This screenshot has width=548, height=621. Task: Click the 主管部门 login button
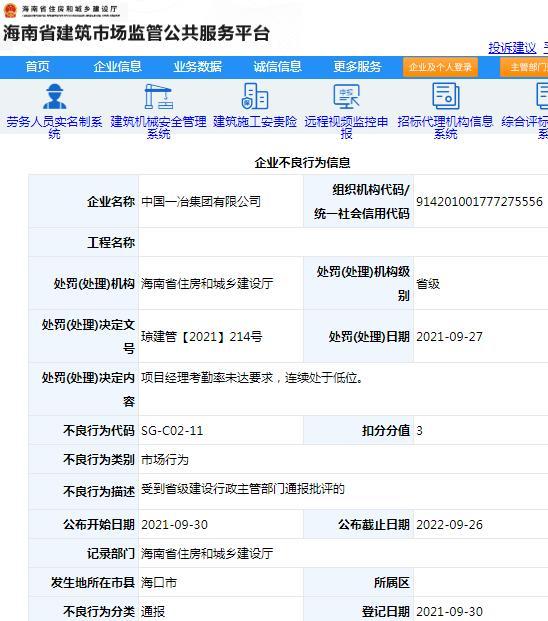point(525,67)
